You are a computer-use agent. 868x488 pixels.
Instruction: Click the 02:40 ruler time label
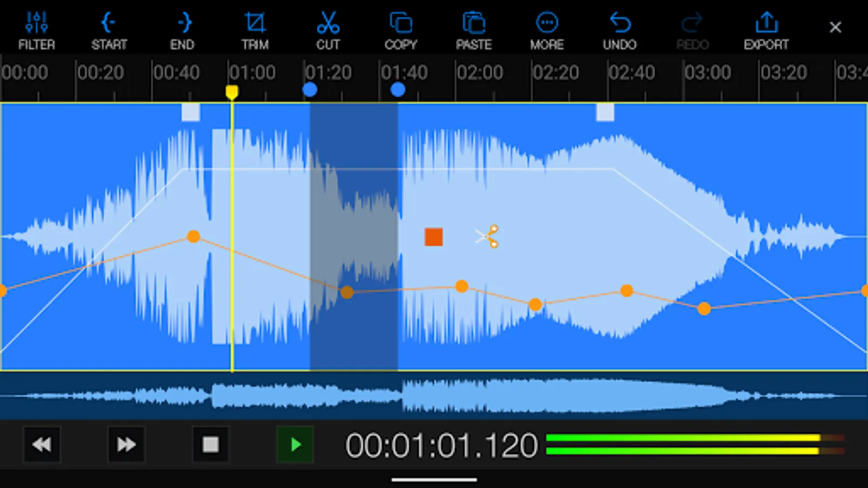click(x=631, y=72)
